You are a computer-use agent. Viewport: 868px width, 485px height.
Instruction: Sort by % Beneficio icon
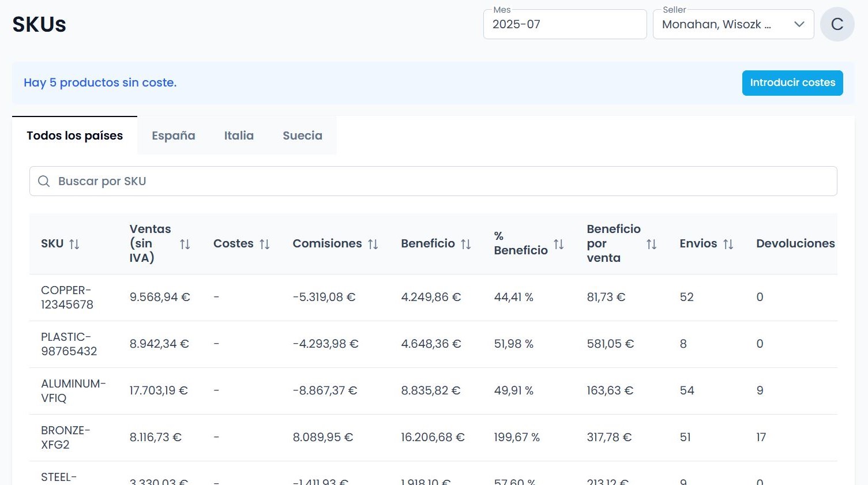click(559, 244)
